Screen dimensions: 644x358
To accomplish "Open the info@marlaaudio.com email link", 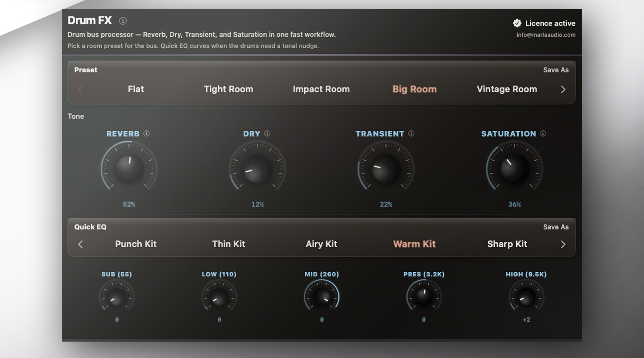I will point(546,35).
